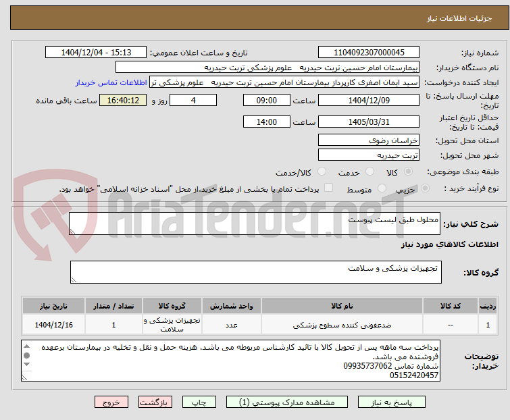Viewport: 510px width, 420px height.
Task: Click the ردیف column header
Action: click(x=488, y=306)
